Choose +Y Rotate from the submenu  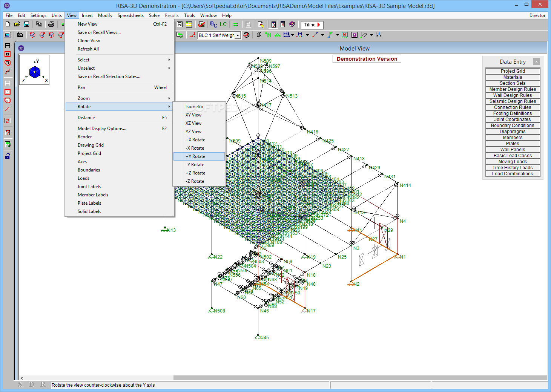pyautogui.click(x=199, y=156)
